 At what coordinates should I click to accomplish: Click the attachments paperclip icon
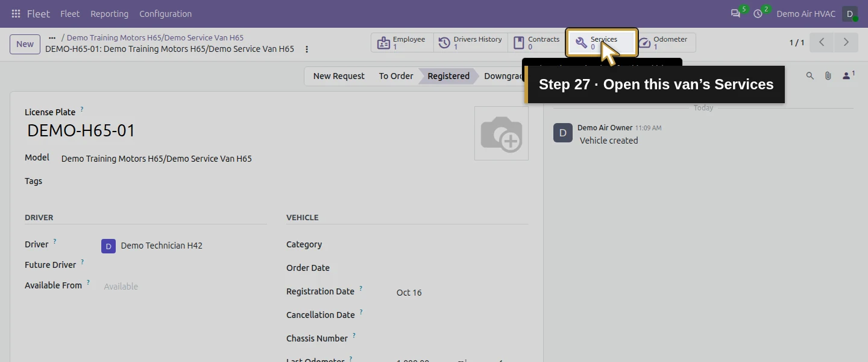tap(828, 76)
